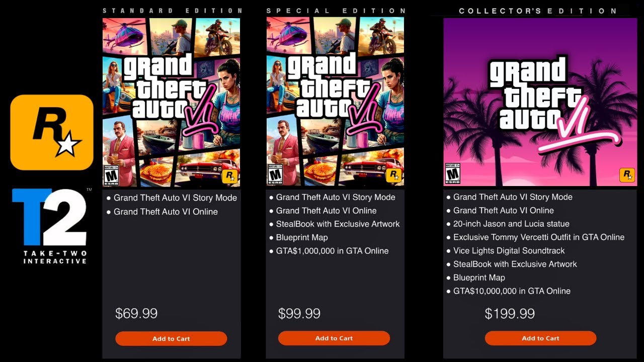Click the GTA$1,000,000 in GTA Online bullet
644x362 pixels.
(x=331, y=251)
